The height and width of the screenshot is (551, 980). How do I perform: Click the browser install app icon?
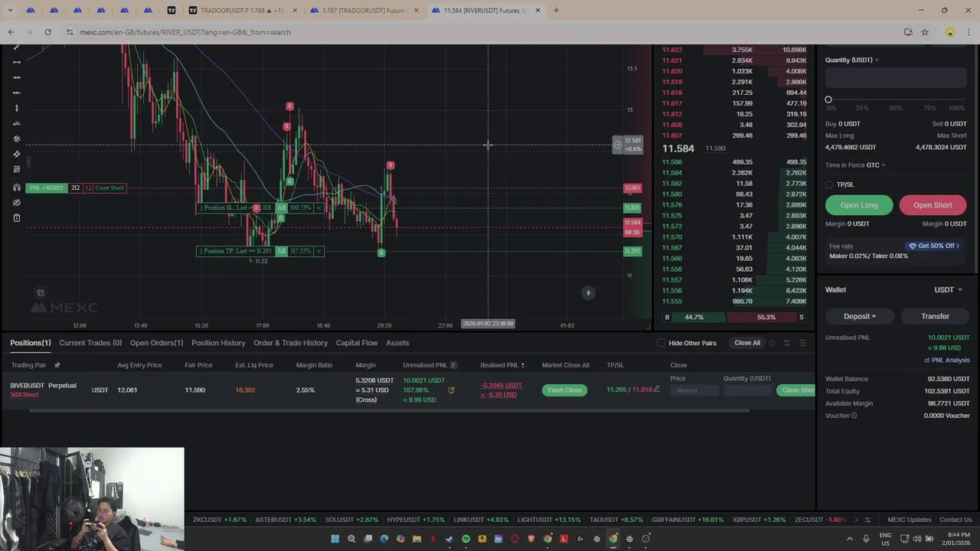coord(908,32)
